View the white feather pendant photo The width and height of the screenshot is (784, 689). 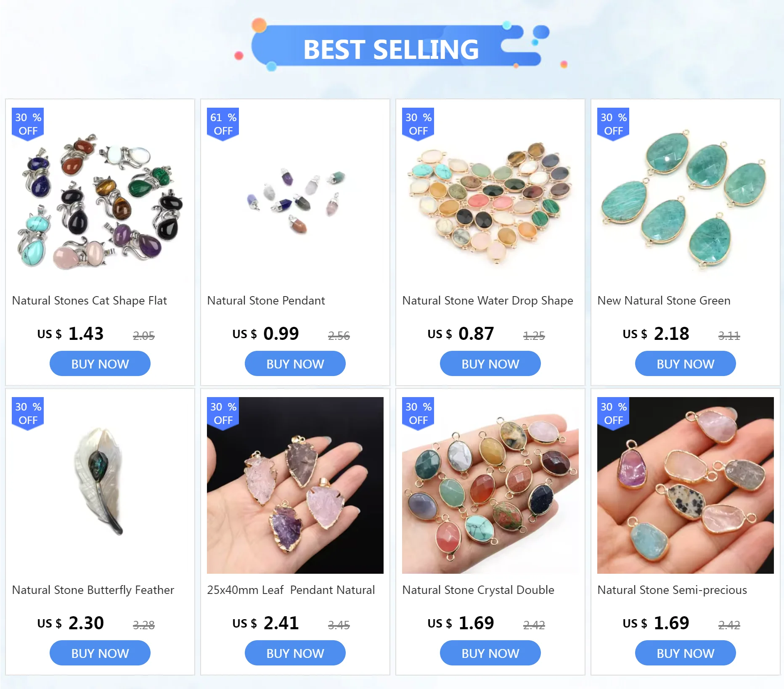pos(100,485)
